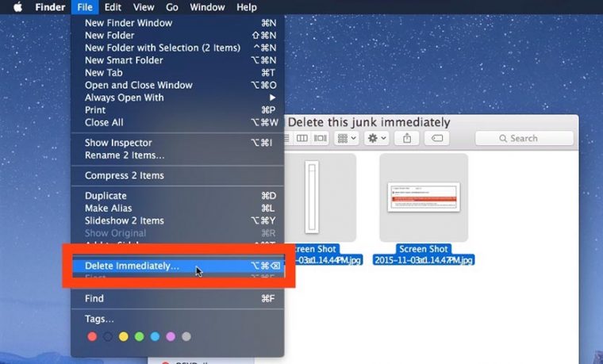Open the View menu
This screenshot has height=364, width=603.
click(x=144, y=7)
